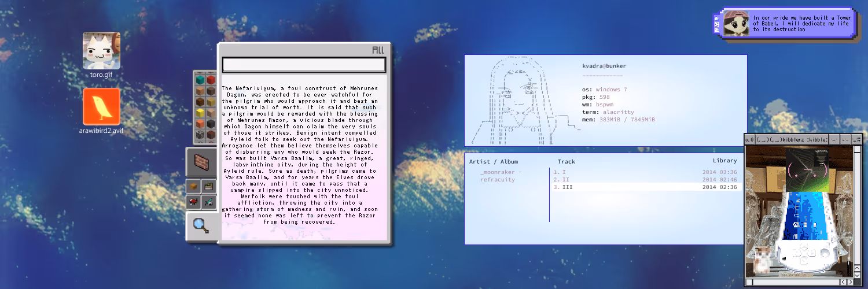Select the chest item slot
The image size is (868, 289).
194,186
